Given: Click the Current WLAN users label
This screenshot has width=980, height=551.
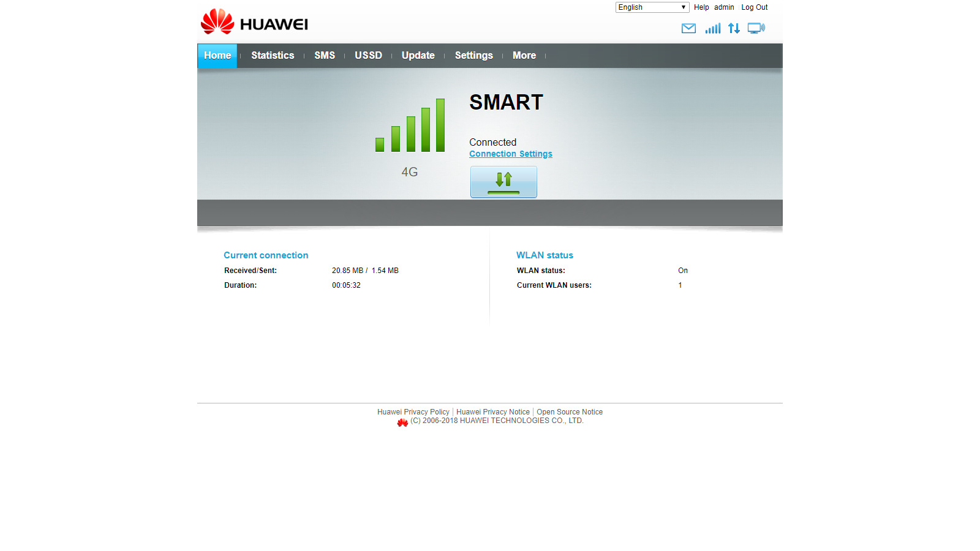Looking at the screenshot, I should 554,285.
